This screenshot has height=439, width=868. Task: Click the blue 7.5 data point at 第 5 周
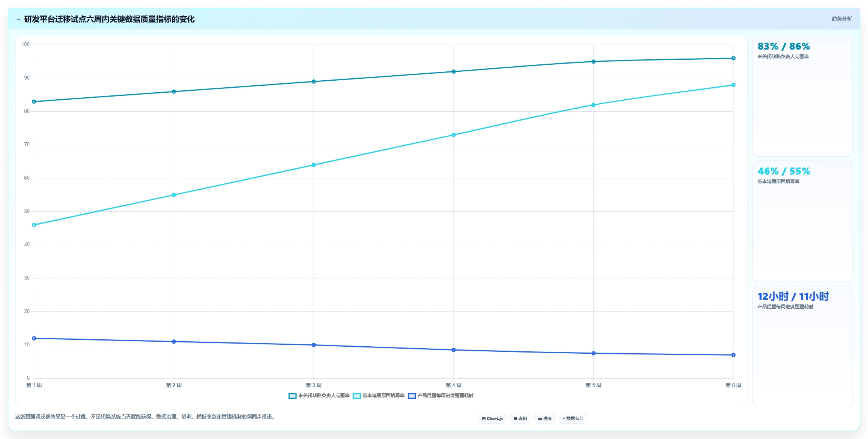tap(594, 353)
